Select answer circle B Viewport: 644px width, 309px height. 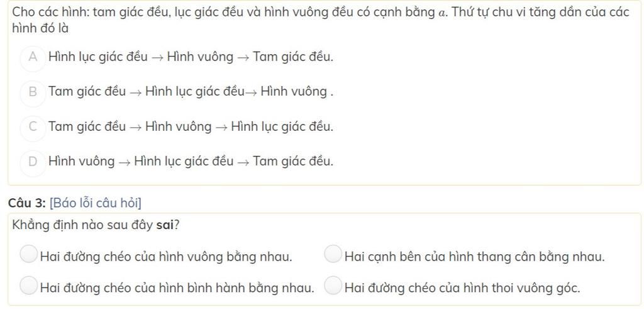click(33, 93)
